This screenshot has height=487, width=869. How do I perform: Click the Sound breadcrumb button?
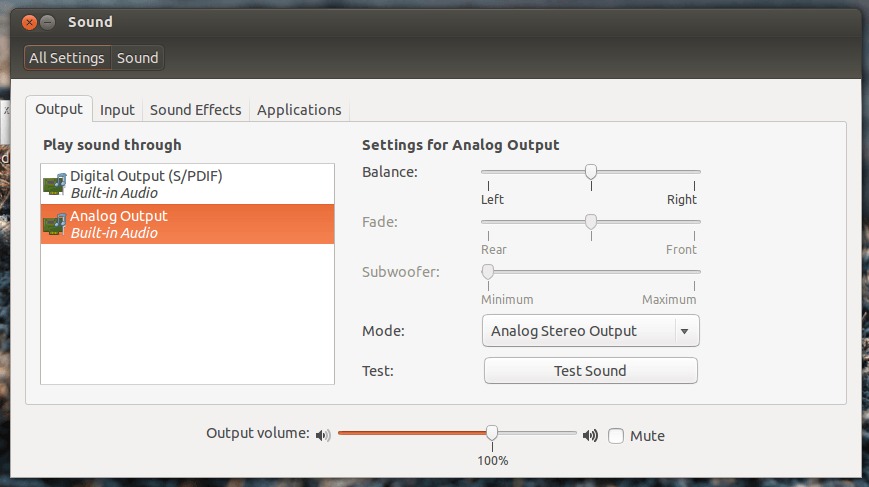tap(137, 58)
